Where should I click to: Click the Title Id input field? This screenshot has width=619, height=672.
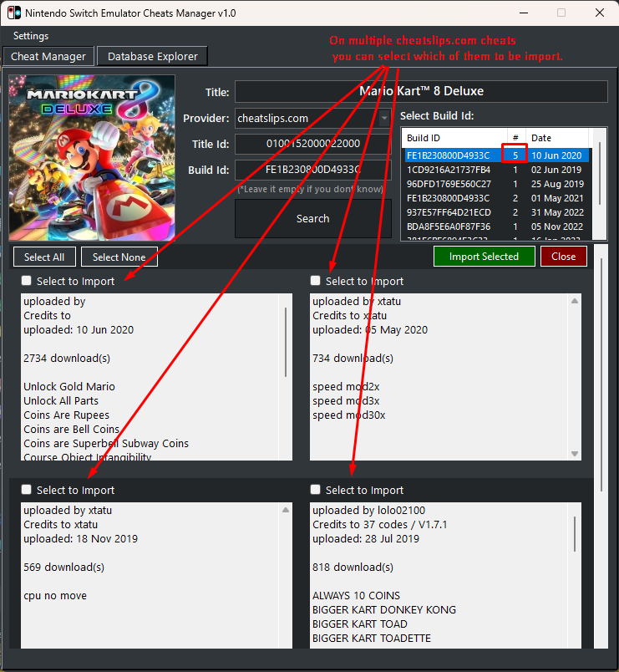[313, 144]
